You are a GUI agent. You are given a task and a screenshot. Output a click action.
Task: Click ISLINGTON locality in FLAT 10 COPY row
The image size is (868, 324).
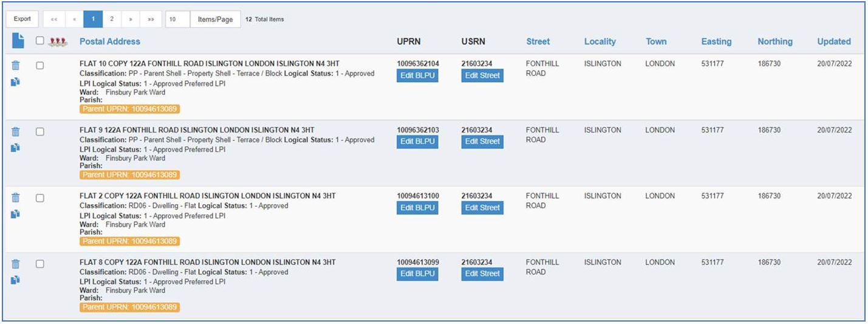coord(603,64)
